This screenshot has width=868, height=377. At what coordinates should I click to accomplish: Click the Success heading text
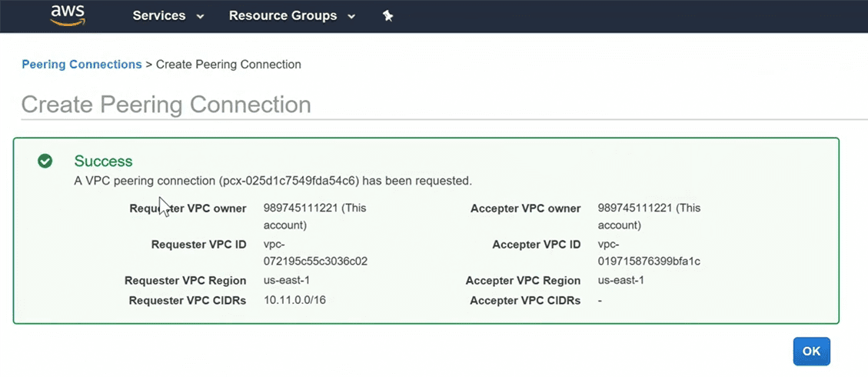coord(103,161)
